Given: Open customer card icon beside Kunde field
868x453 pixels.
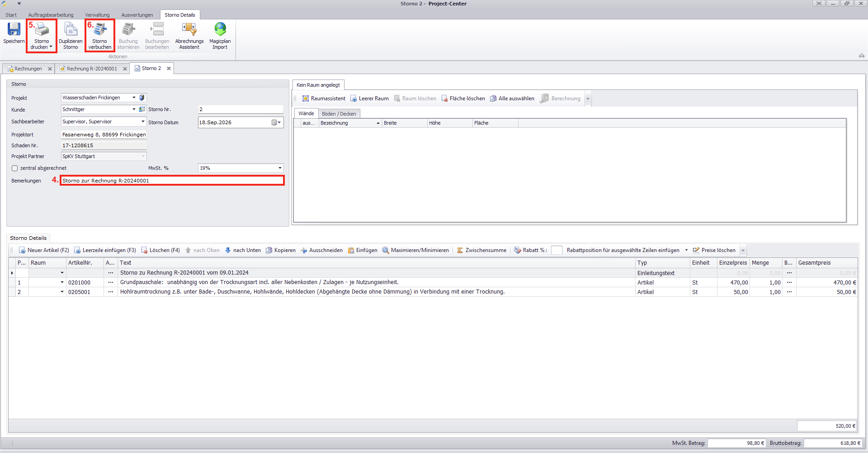Looking at the screenshot, I should click(x=142, y=109).
